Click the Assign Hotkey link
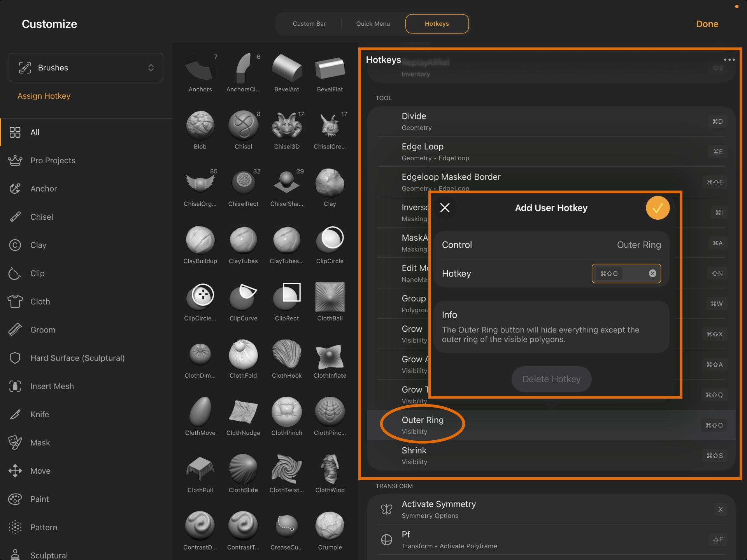Image resolution: width=747 pixels, height=560 pixels. coord(44,96)
